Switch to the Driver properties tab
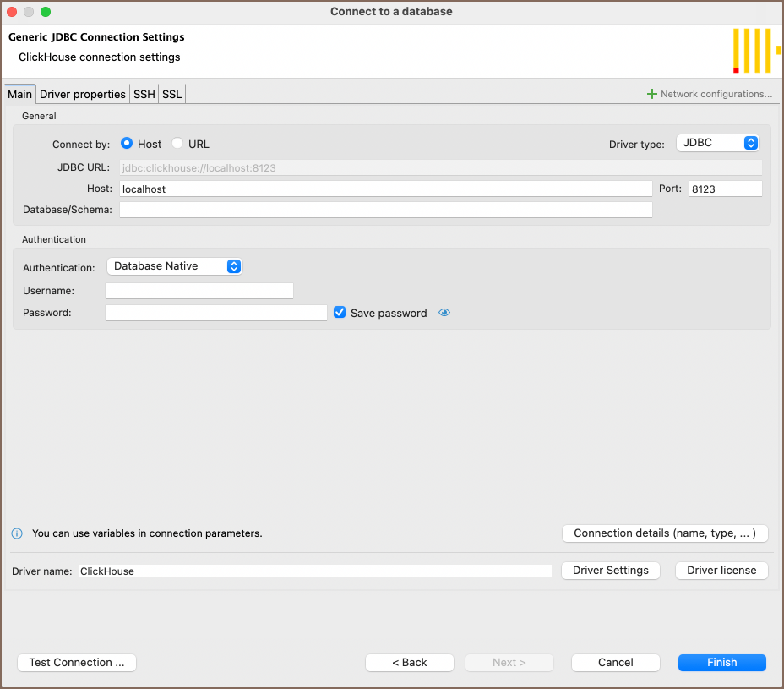The height and width of the screenshot is (689, 784). (83, 94)
